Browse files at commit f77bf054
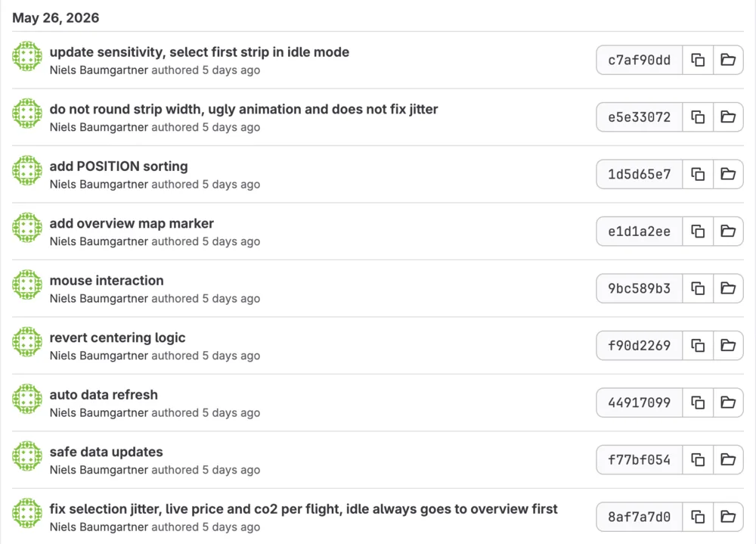This screenshot has width=756, height=544. pos(728,459)
